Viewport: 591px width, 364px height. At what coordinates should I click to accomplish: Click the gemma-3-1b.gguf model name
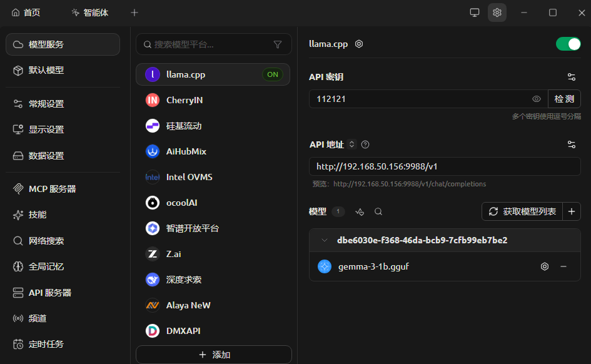click(x=373, y=267)
